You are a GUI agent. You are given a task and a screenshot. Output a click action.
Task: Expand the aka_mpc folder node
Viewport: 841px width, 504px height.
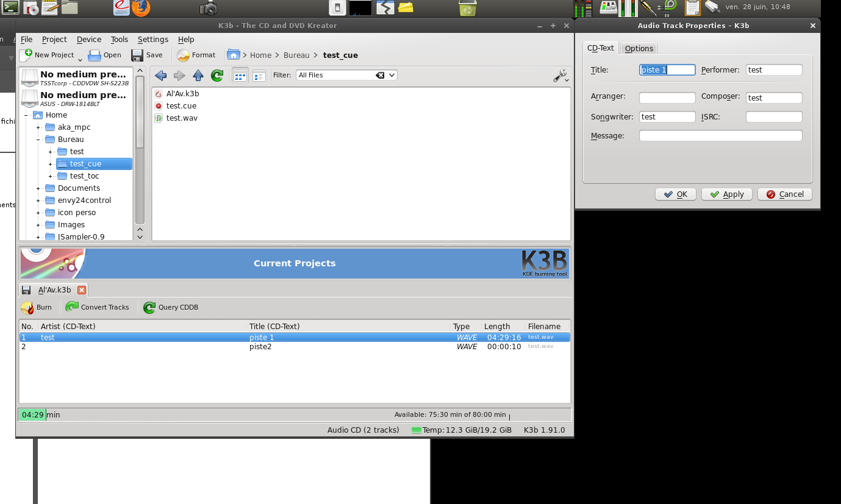click(38, 127)
